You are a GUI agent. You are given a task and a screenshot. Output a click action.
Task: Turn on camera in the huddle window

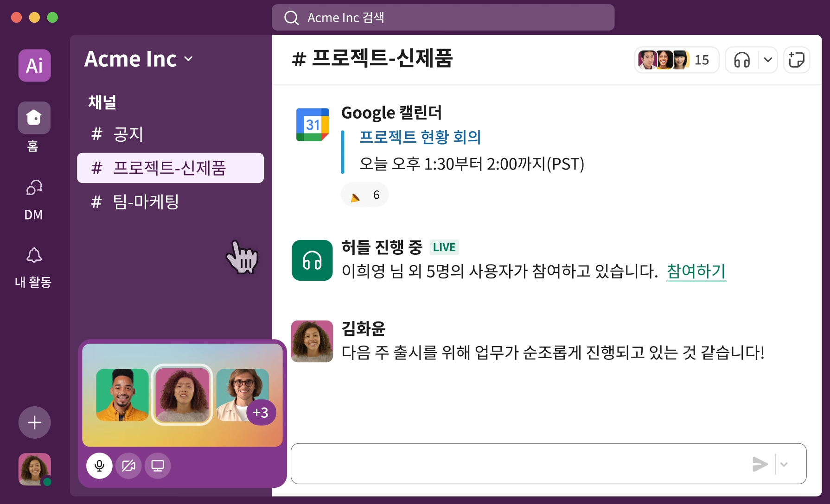pyautogui.click(x=128, y=466)
